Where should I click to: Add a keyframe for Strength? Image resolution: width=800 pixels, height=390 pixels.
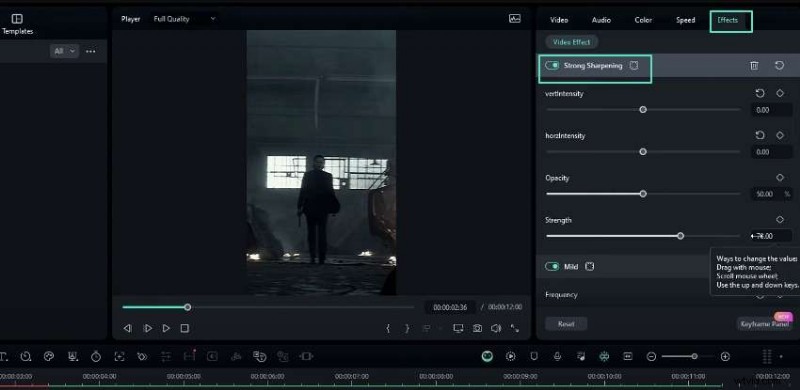780,220
